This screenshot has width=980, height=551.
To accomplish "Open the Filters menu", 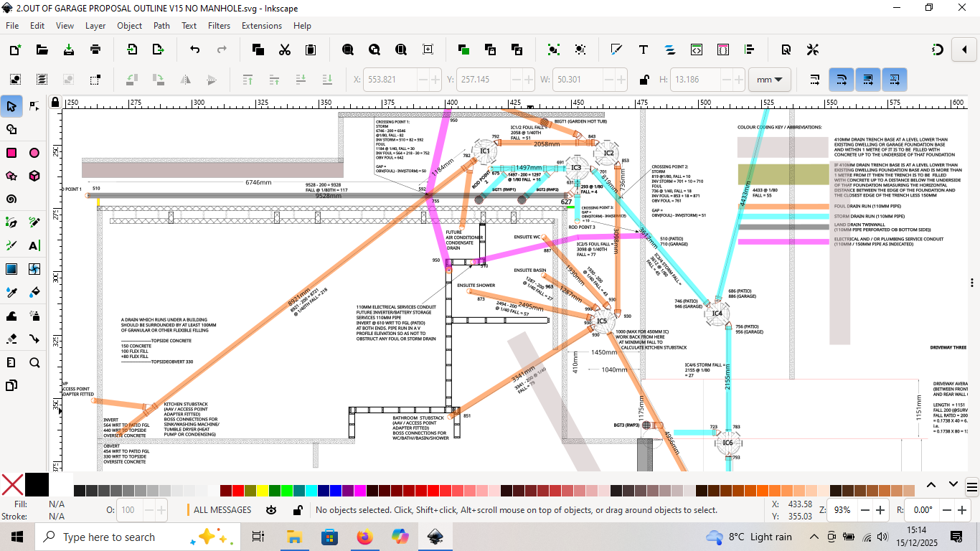I will point(219,25).
